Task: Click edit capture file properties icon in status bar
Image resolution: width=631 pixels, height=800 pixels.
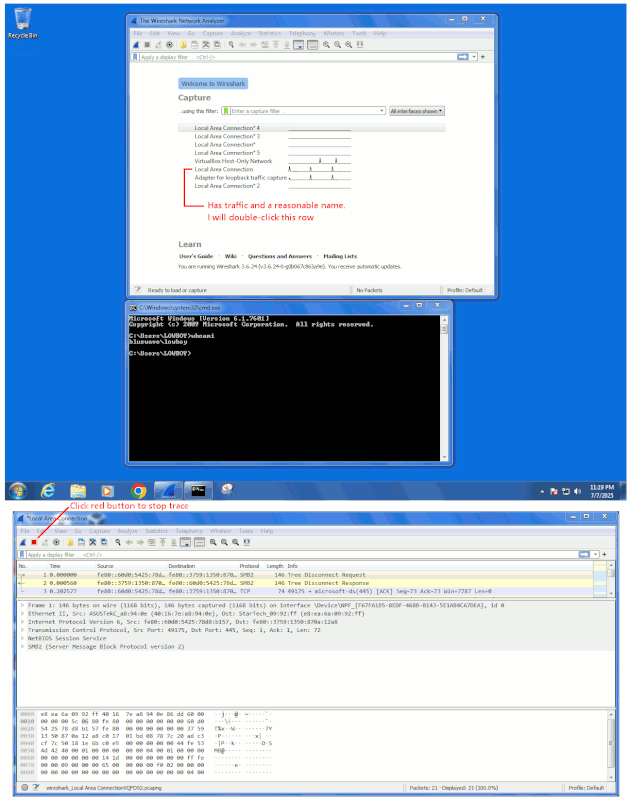Action: pos(36,787)
